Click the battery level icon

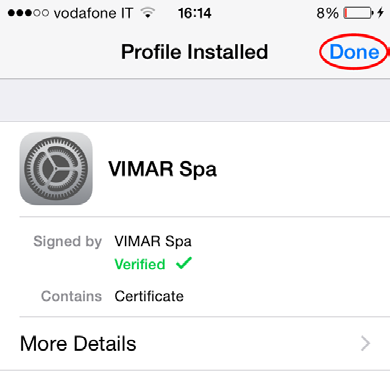[358, 13]
